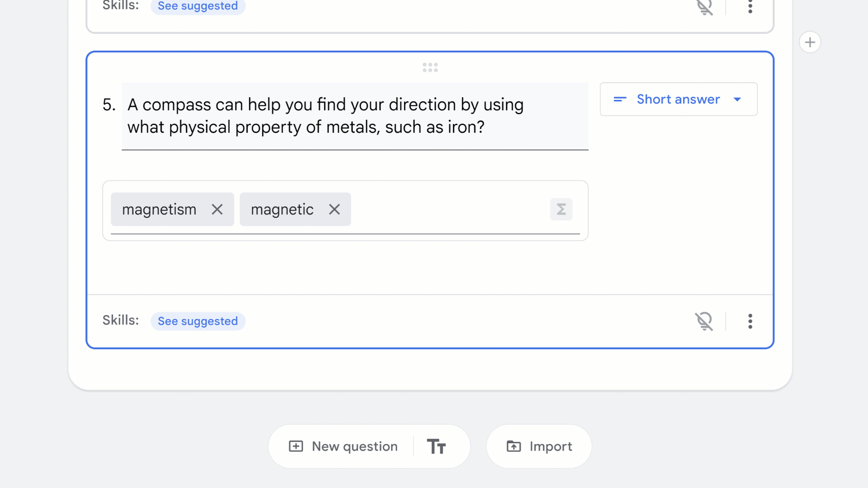
Task: Click 'See suggested' skills for question 5
Action: click(198, 321)
